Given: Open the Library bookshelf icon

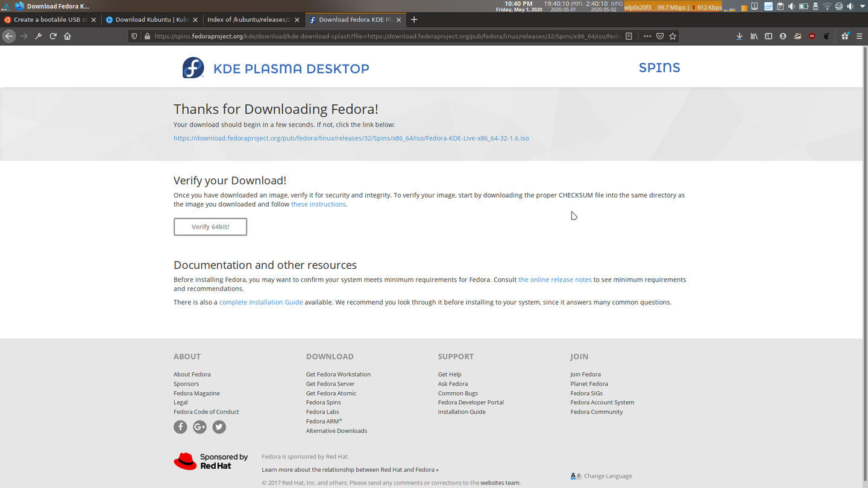Looking at the screenshot, I should (x=754, y=36).
